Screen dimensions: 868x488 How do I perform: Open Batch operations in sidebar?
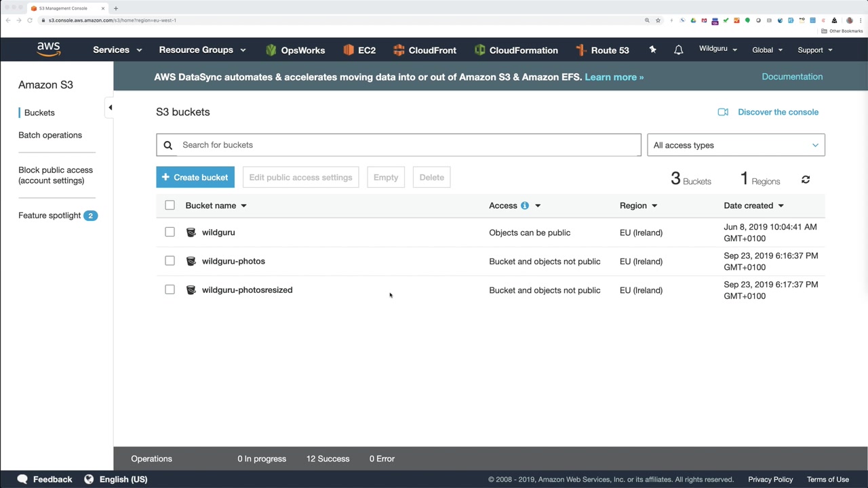[x=50, y=135]
